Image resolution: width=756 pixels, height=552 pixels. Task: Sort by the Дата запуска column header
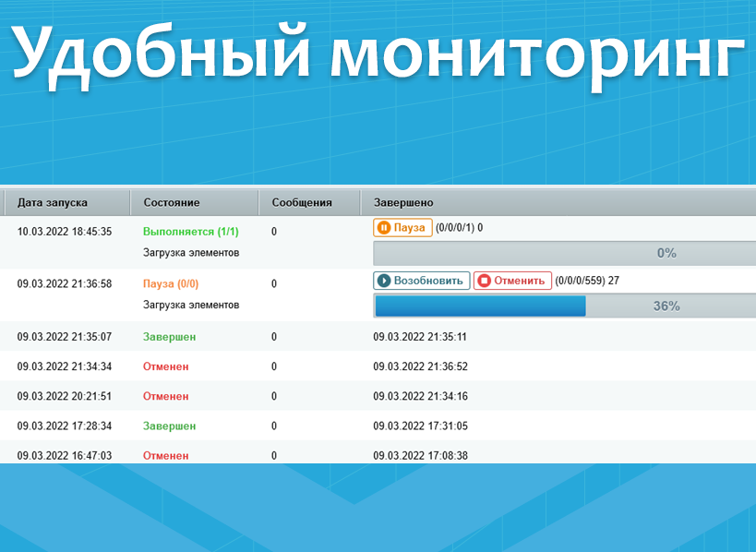[53, 202]
